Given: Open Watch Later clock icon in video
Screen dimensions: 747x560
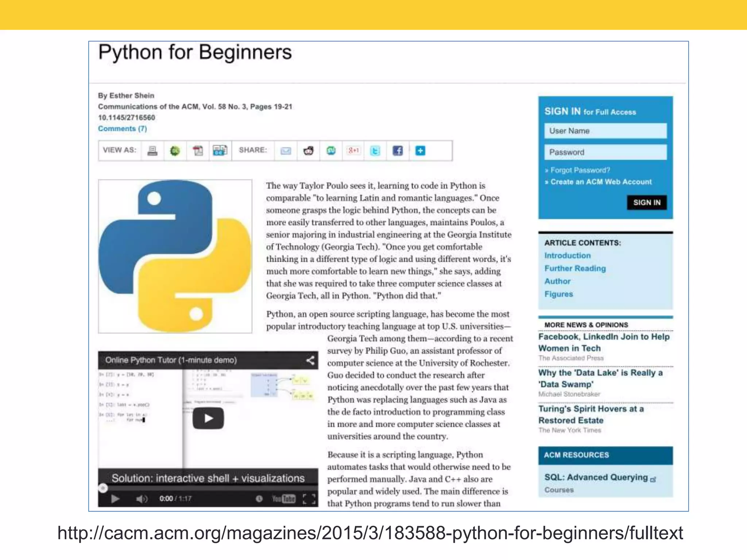Looking at the screenshot, I should click(x=259, y=499).
